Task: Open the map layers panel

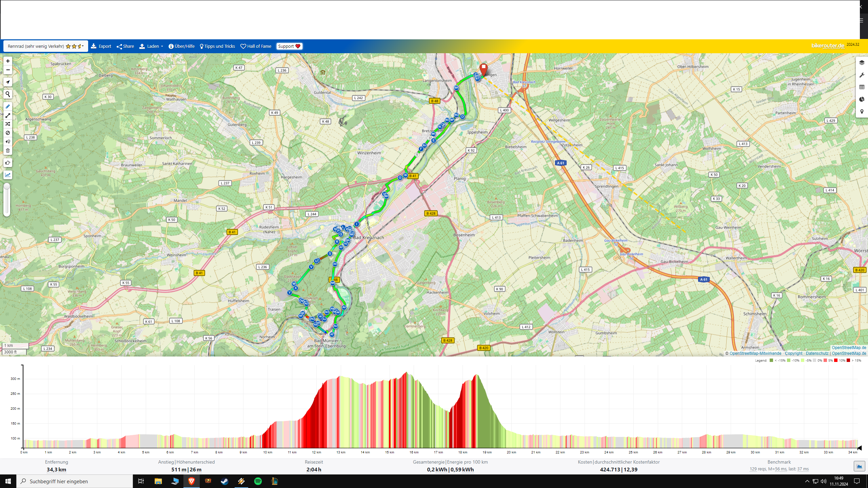Action: tap(862, 63)
